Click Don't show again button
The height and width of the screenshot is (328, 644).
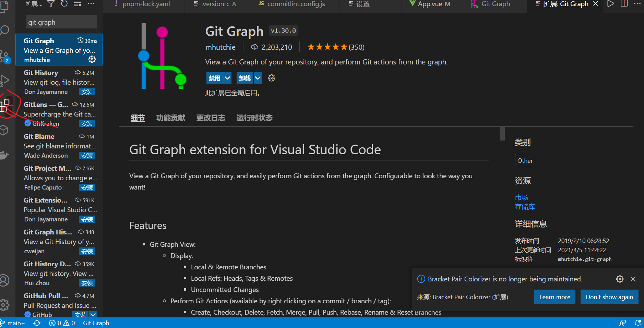point(609,297)
